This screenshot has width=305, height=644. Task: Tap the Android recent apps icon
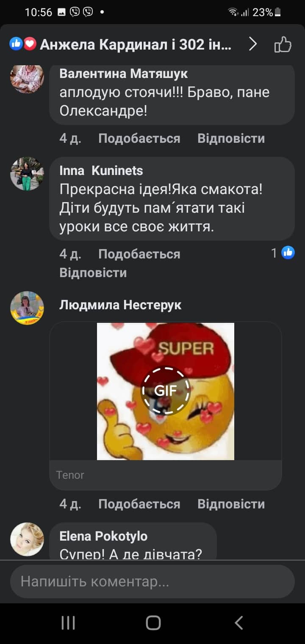pyautogui.click(x=68, y=623)
